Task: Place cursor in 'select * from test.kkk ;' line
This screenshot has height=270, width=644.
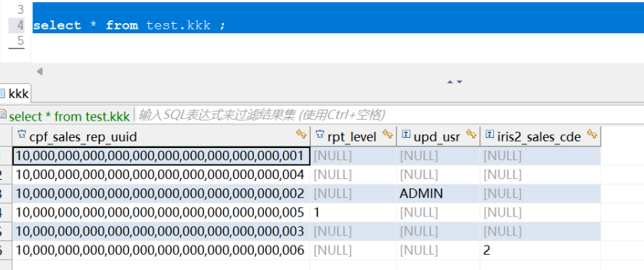Action: pos(129,25)
